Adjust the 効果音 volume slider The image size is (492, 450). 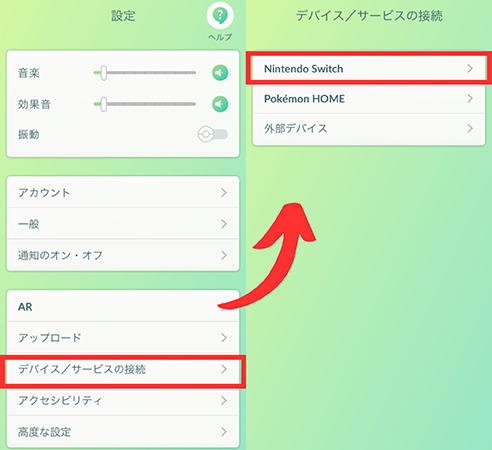tap(144, 104)
